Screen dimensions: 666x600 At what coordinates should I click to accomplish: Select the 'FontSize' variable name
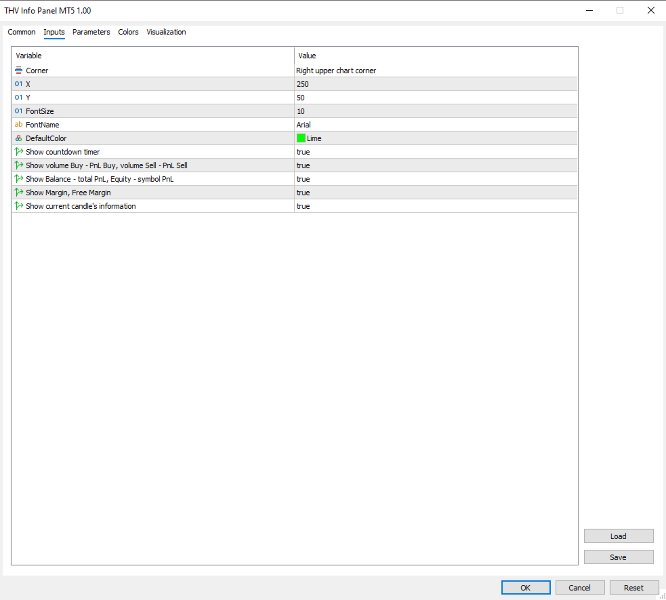[40, 111]
